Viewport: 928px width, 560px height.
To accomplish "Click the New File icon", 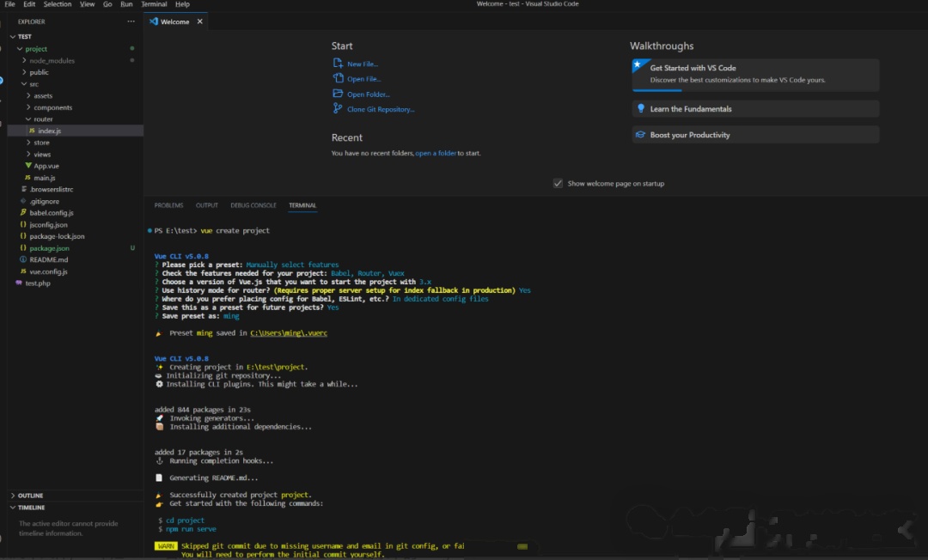I will tap(338, 64).
